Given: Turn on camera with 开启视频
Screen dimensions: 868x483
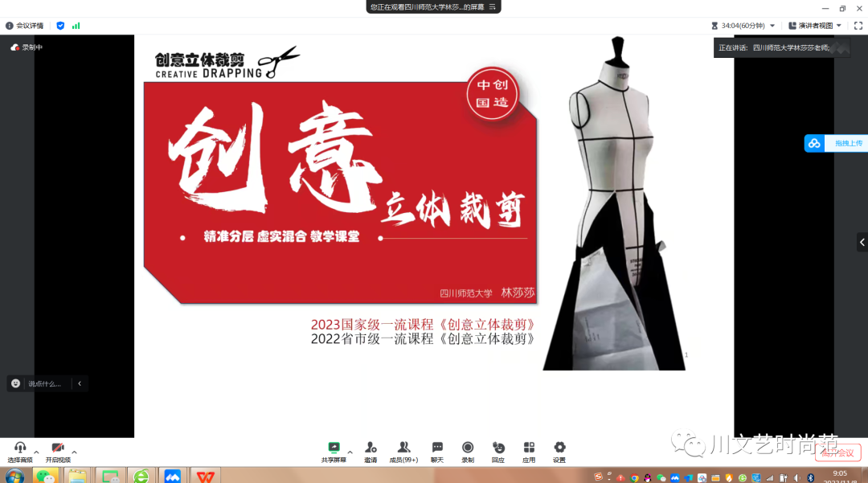Looking at the screenshot, I should click(x=58, y=452).
